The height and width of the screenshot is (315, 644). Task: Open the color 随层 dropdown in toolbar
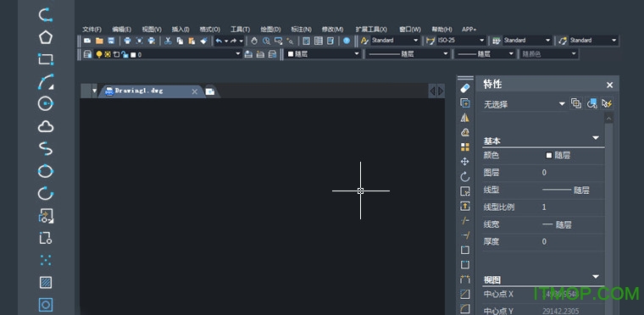click(x=357, y=54)
